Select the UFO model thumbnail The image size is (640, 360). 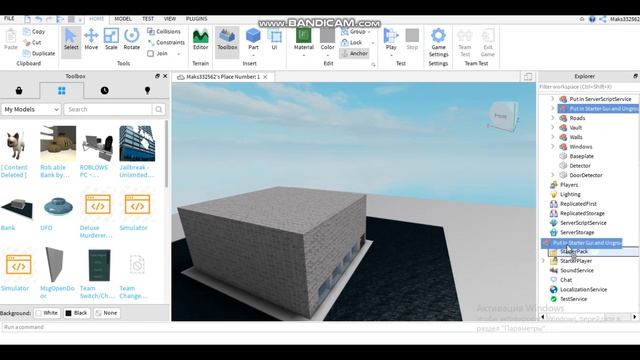(x=58, y=206)
